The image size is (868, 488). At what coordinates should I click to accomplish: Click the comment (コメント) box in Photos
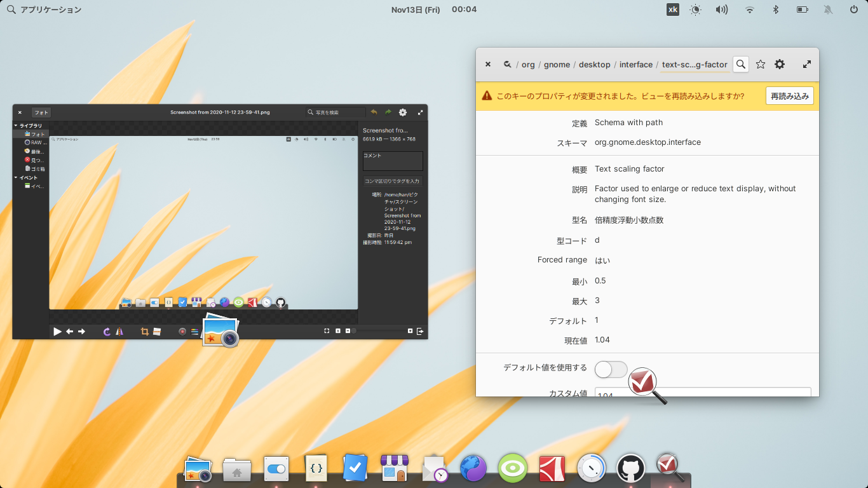click(x=393, y=161)
